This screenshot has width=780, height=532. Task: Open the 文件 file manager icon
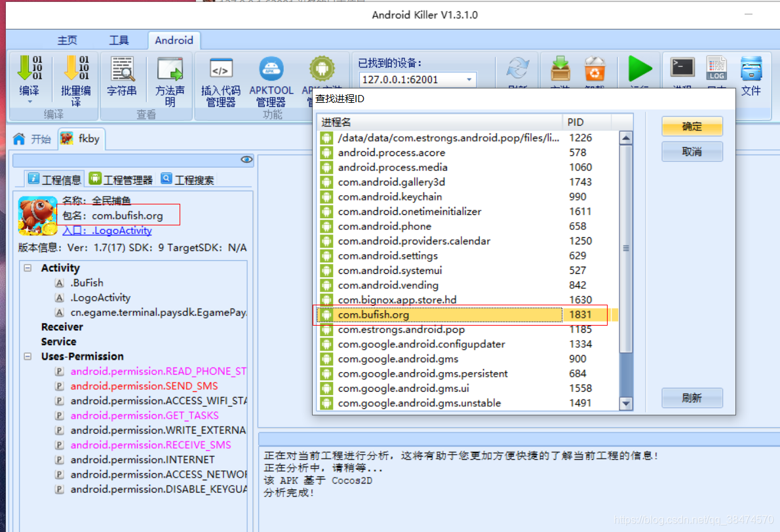751,68
